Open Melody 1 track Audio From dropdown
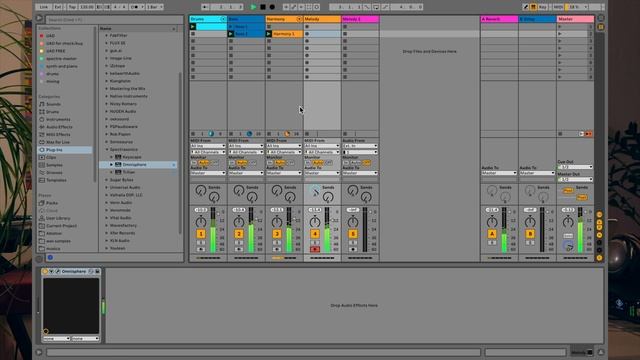 coord(360,146)
